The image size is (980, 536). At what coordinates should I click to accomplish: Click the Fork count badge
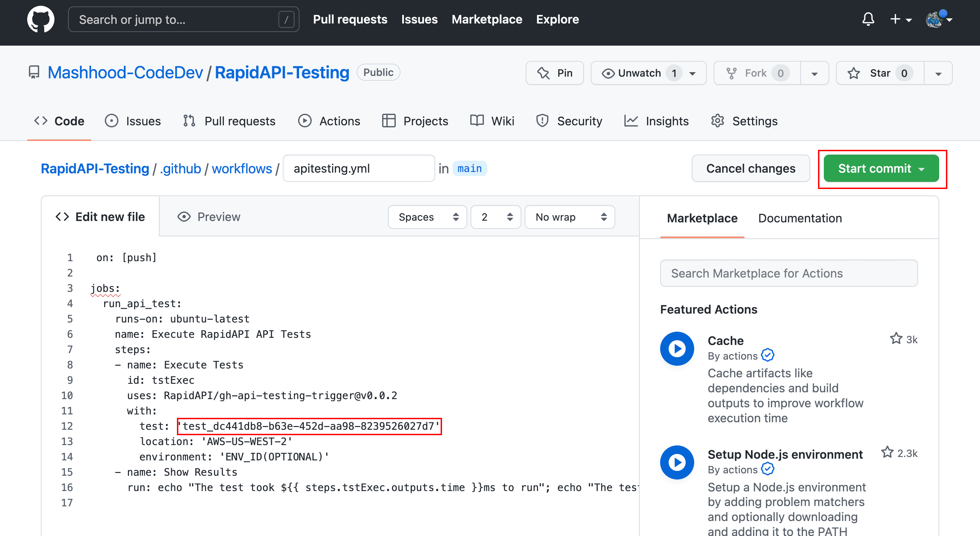[780, 73]
